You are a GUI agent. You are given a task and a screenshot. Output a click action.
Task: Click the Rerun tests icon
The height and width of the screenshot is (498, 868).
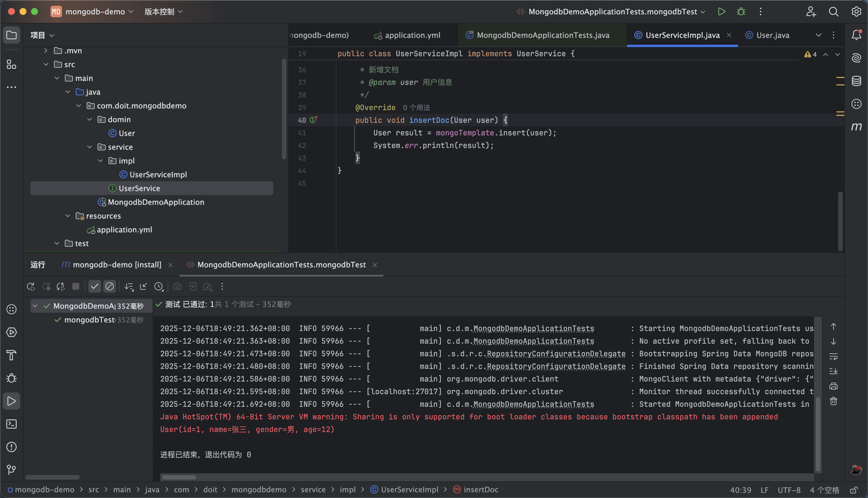point(31,286)
